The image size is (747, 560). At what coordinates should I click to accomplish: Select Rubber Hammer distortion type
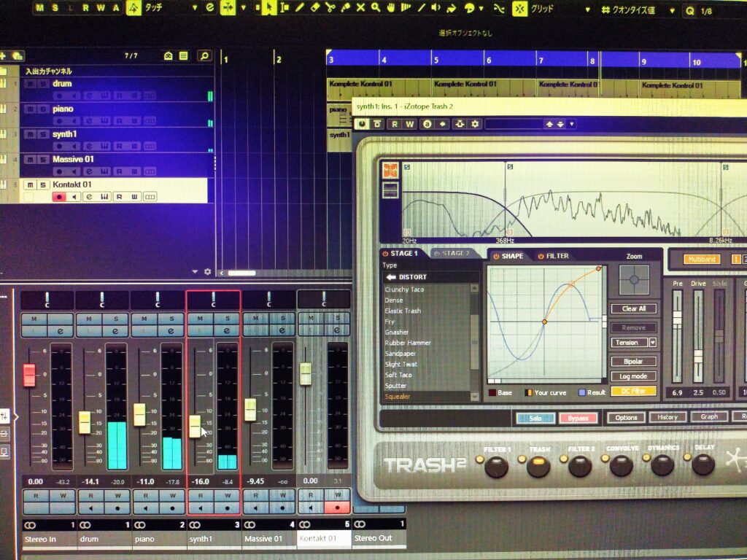click(x=408, y=343)
